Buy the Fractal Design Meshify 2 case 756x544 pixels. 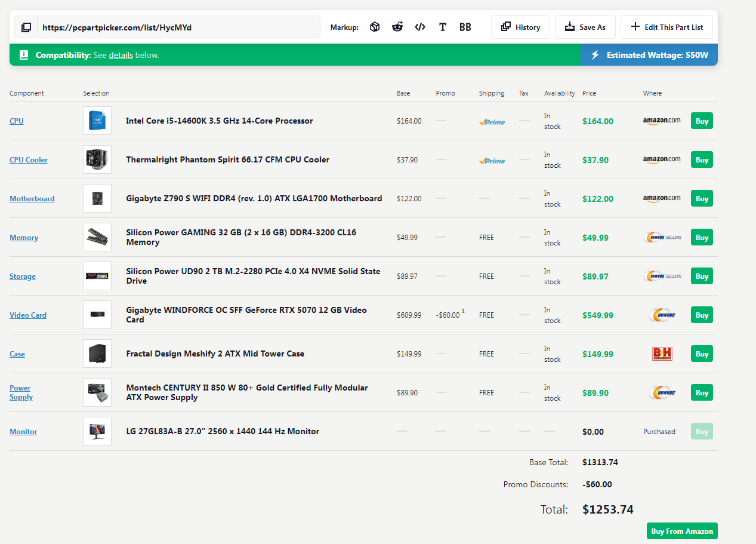pyautogui.click(x=702, y=354)
